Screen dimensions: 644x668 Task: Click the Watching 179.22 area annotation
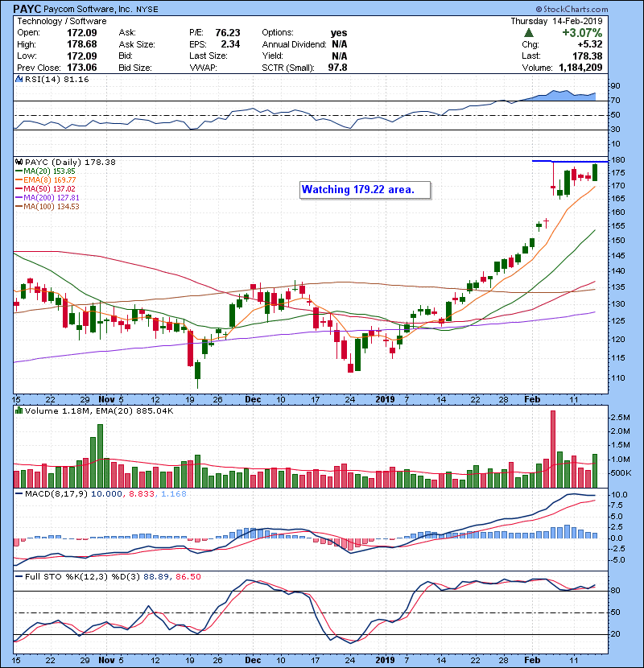pos(365,190)
